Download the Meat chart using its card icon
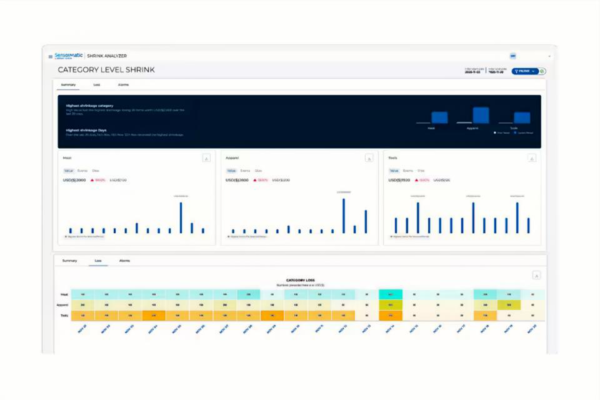The height and width of the screenshot is (400, 600). 206,158
